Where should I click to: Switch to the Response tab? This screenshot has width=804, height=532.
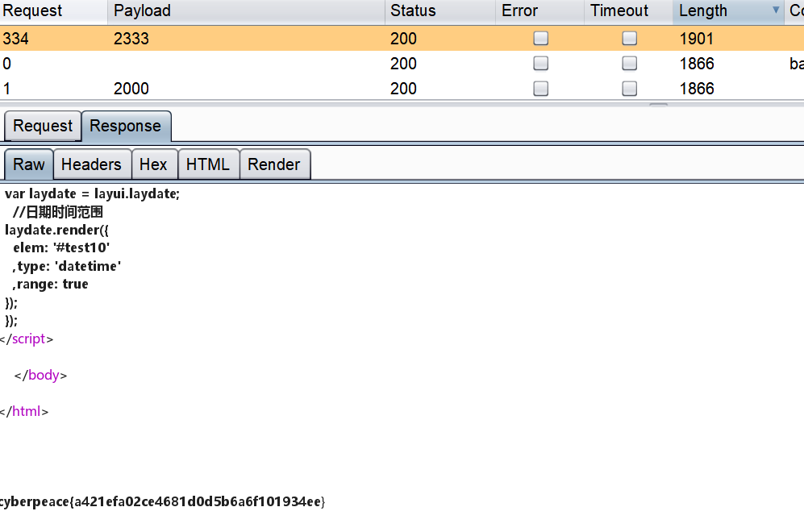[x=126, y=126]
